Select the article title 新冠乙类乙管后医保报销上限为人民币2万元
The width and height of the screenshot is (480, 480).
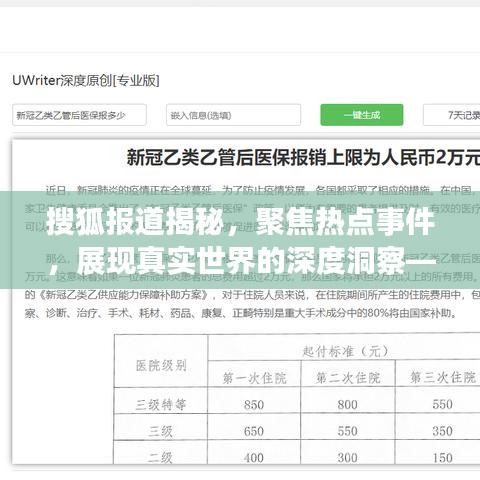click(303, 158)
